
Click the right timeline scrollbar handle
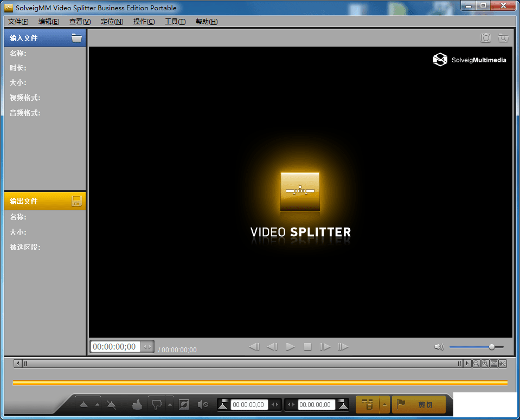point(459,364)
